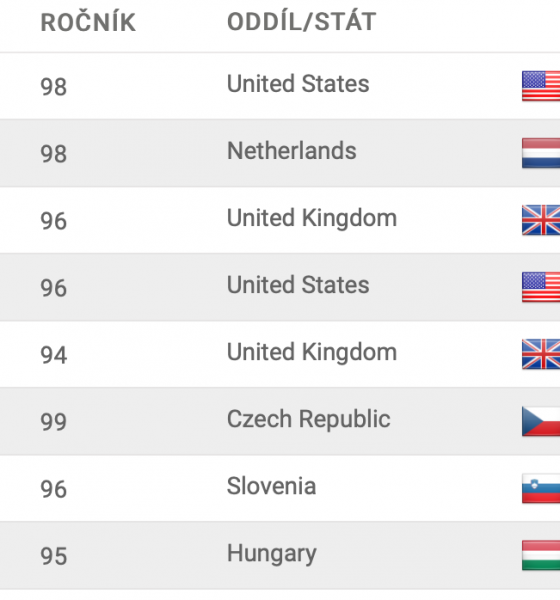Image resolution: width=560 pixels, height=600 pixels.
Task: Sort by the ODDÍL/STÁT column header
Action: point(302,22)
